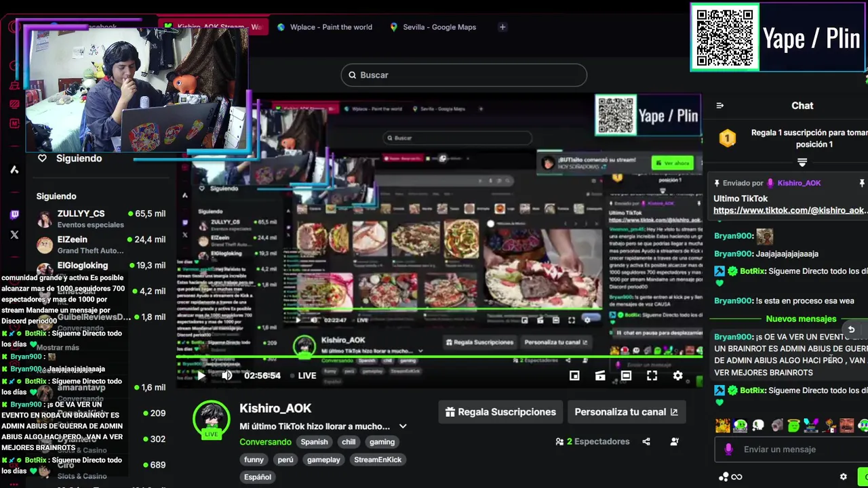868x488 pixels.
Task: Click the emote image in Bryan900's message
Action: click(x=765, y=236)
